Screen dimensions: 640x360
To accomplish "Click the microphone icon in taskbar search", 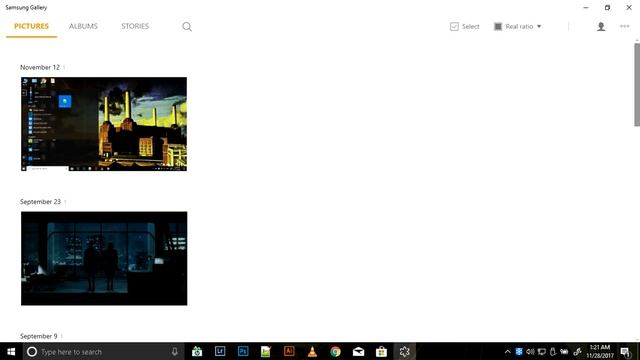I will tap(175, 351).
